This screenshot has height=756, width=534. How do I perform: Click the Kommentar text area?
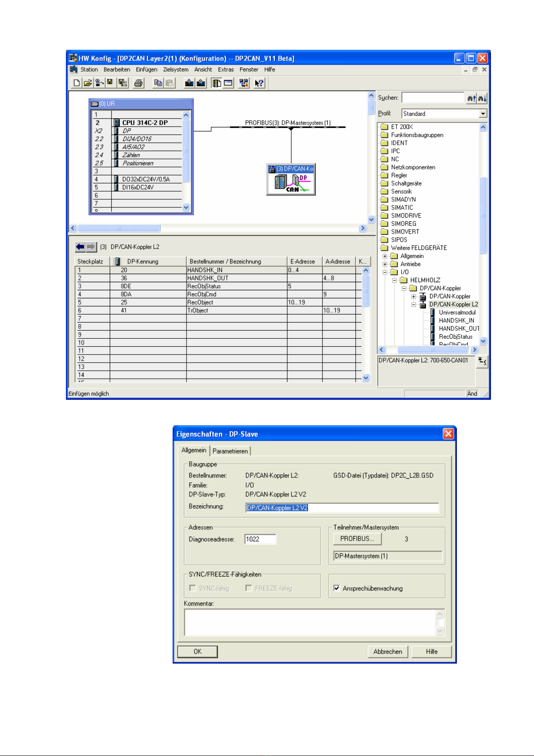click(x=310, y=622)
